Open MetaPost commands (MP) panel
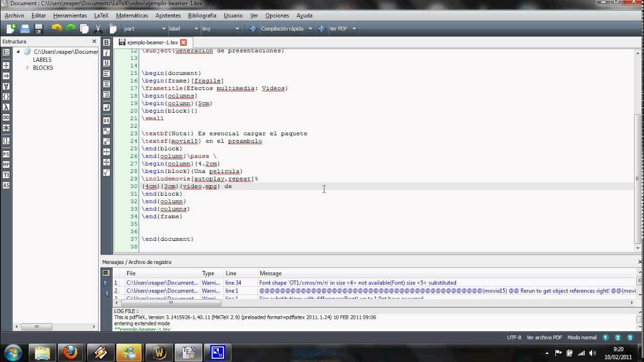The image size is (644, 362). [6, 164]
